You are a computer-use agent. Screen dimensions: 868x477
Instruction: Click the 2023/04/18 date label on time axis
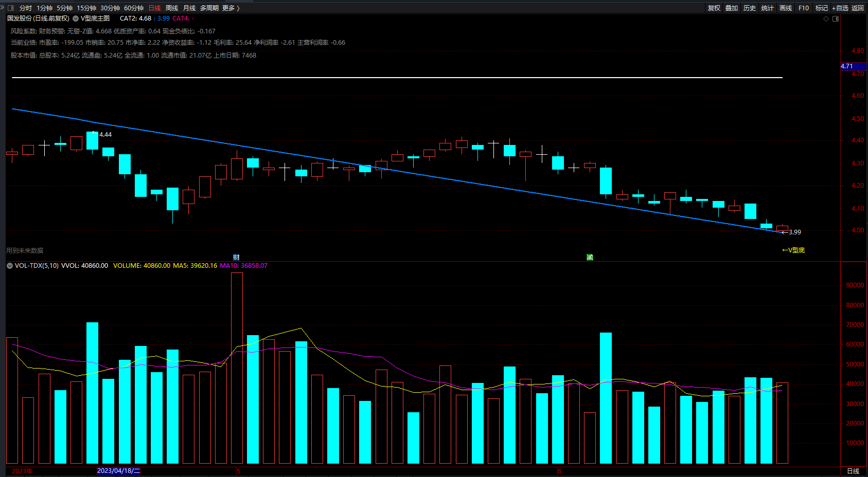(x=118, y=471)
